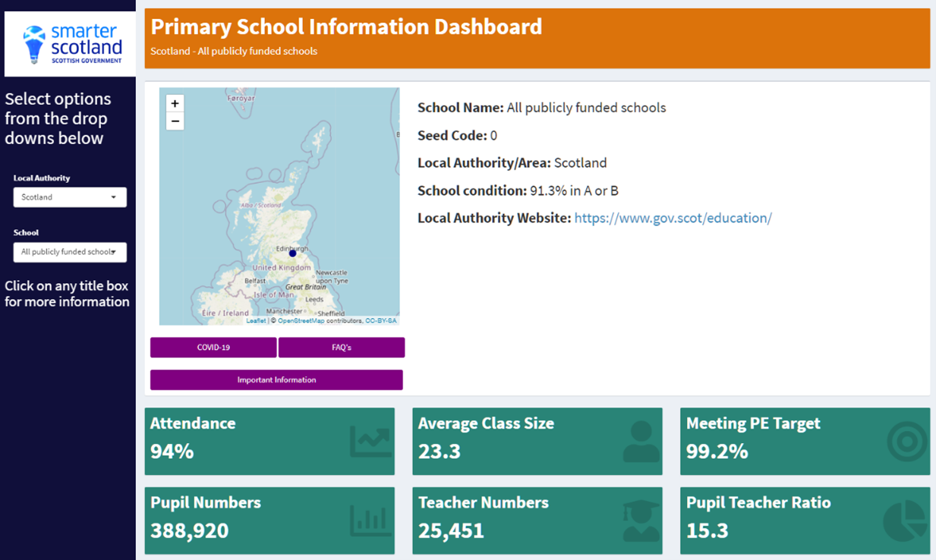936x560 pixels.
Task: Select the Attendance title box
Action: point(193,423)
